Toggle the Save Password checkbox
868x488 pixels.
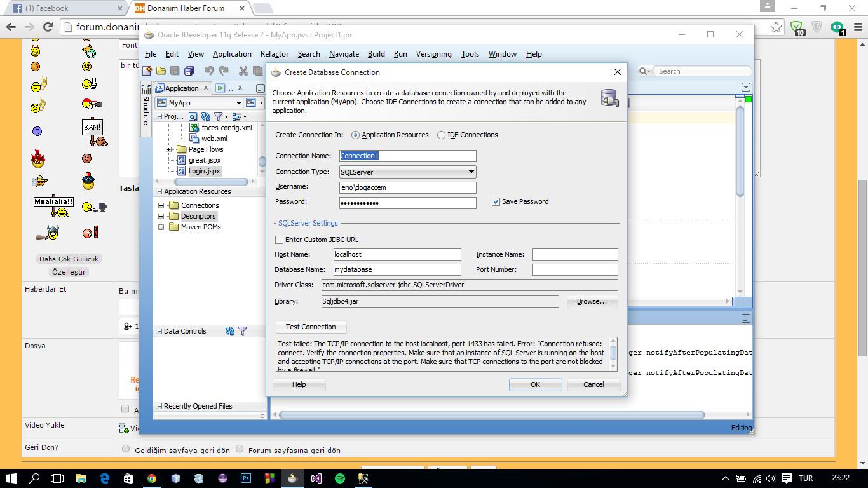[x=496, y=201]
